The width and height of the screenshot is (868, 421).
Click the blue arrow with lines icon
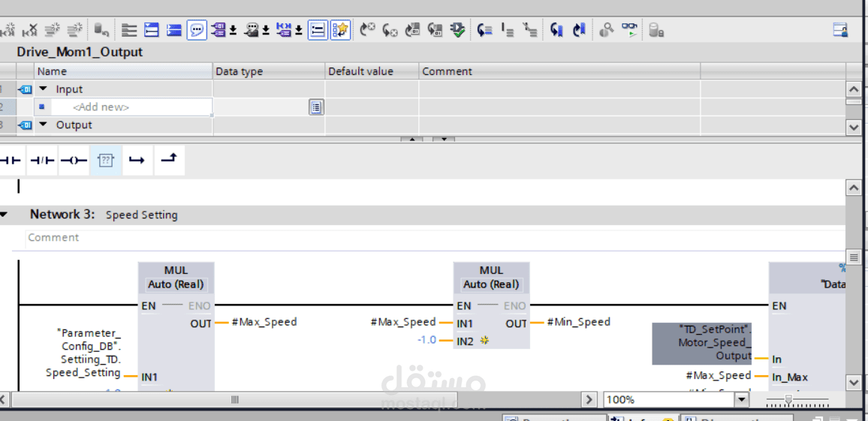pos(485,30)
